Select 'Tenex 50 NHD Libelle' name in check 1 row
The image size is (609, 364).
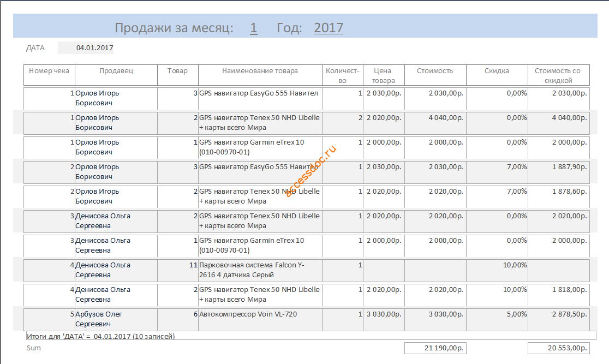pos(260,123)
